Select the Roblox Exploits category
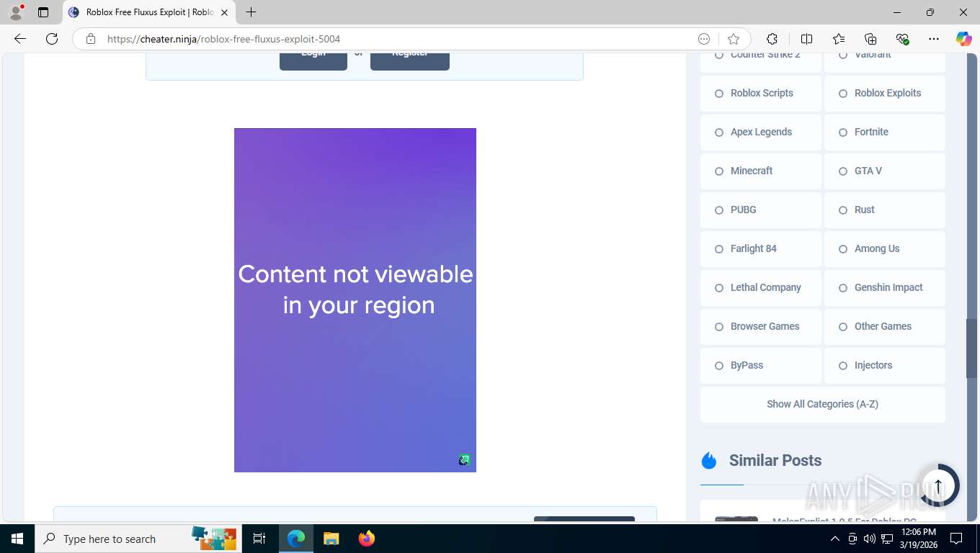Screen dimensions: 980x553 [x=885, y=94]
